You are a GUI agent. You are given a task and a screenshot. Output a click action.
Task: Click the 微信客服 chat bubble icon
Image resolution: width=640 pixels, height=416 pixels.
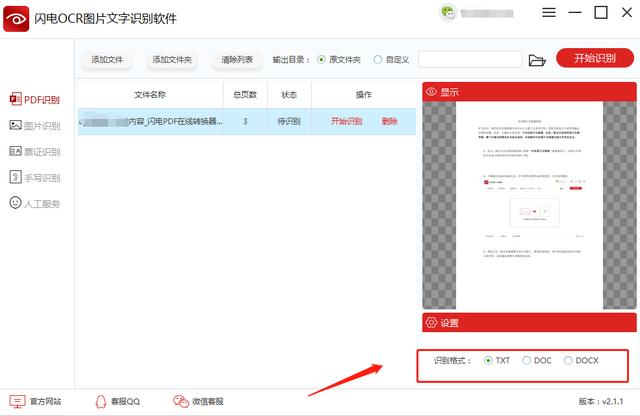click(x=180, y=402)
